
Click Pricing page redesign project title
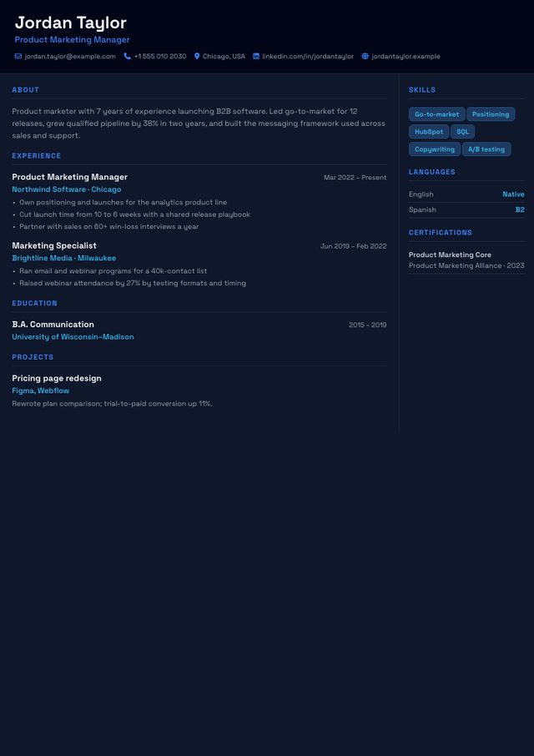point(57,379)
